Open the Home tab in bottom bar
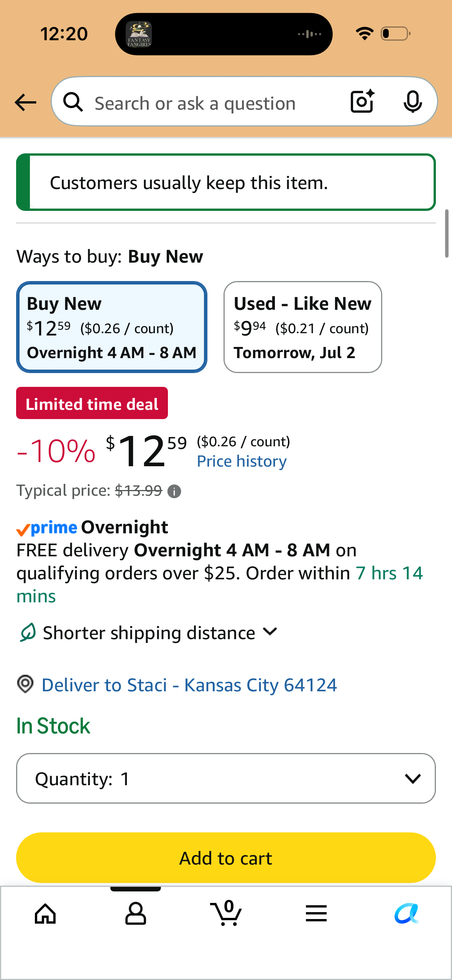The width and height of the screenshot is (452, 980). 45,914
